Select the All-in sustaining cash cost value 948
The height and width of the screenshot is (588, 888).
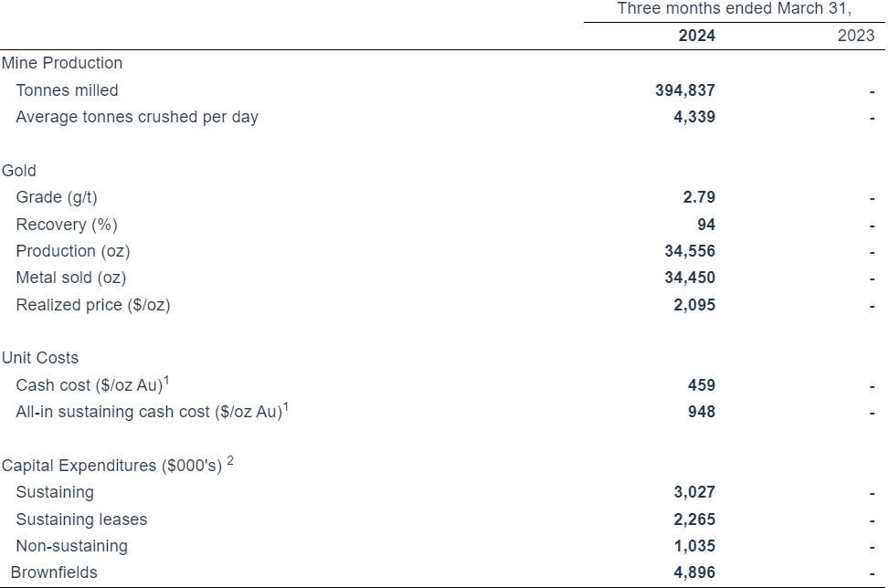tap(702, 412)
